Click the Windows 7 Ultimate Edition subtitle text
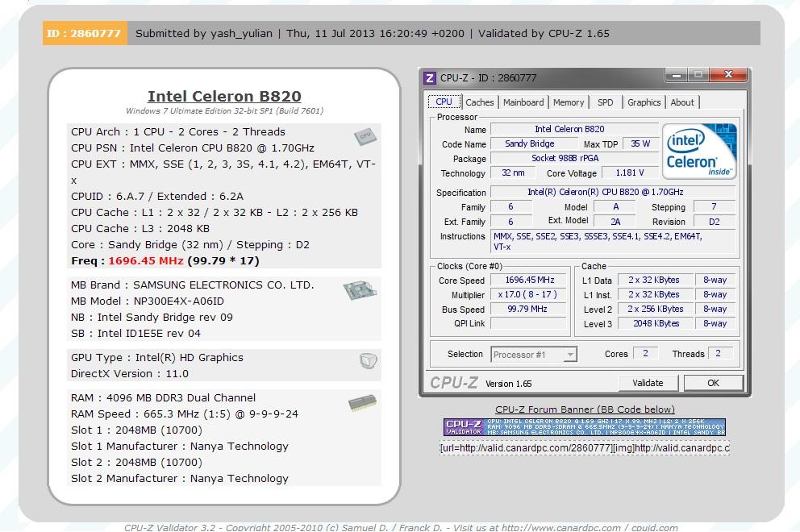The height and width of the screenshot is (532, 800). 224,110
